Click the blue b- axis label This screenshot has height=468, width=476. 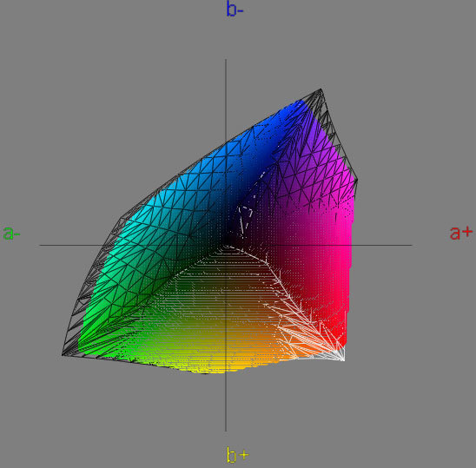pyautogui.click(x=235, y=9)
